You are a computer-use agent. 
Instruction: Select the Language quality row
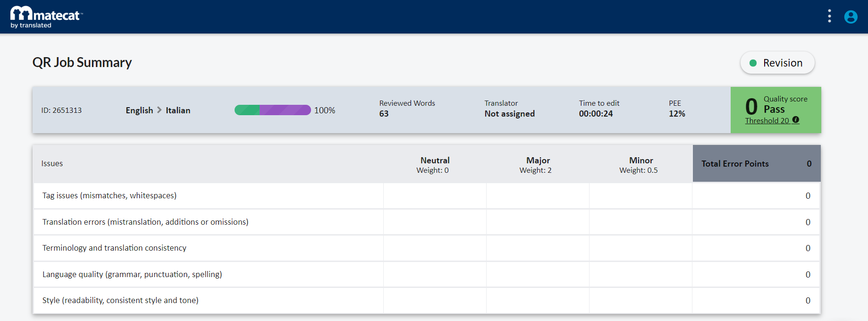pos(132,274)
